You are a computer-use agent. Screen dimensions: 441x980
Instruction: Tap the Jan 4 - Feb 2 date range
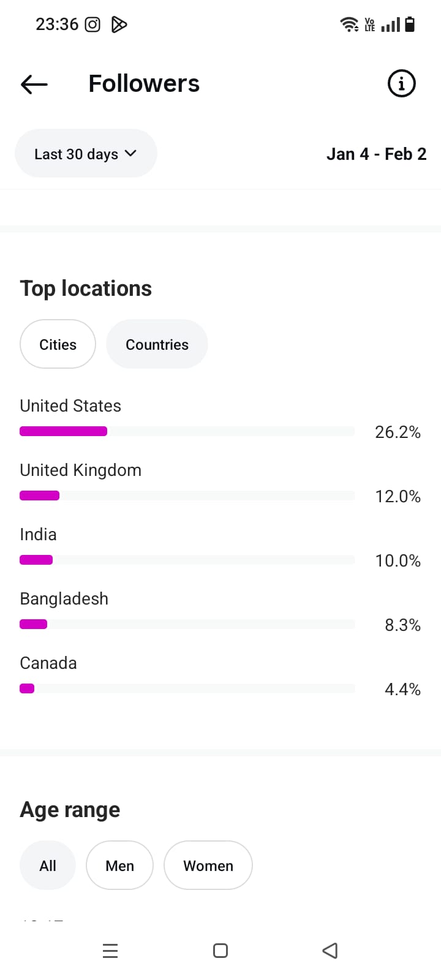pyautogui.click(x=376, y=154)
